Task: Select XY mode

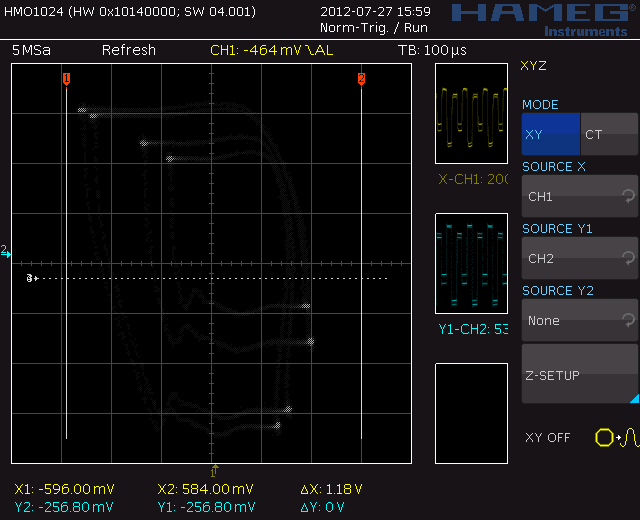Action: tap(550, 134)
